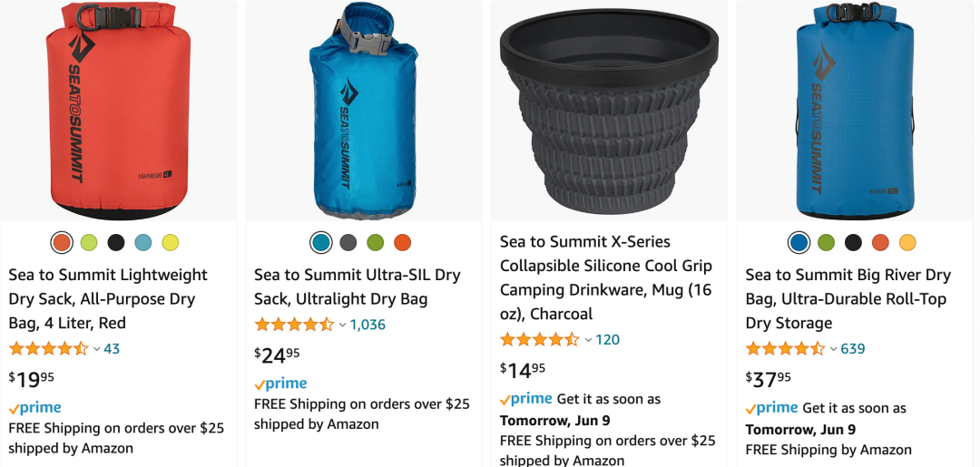Image resolution: width=980 pixels, height=467 pixels.
Task: Click the Prime badge under the $24.95 price
Action: [x=281, y=384]
